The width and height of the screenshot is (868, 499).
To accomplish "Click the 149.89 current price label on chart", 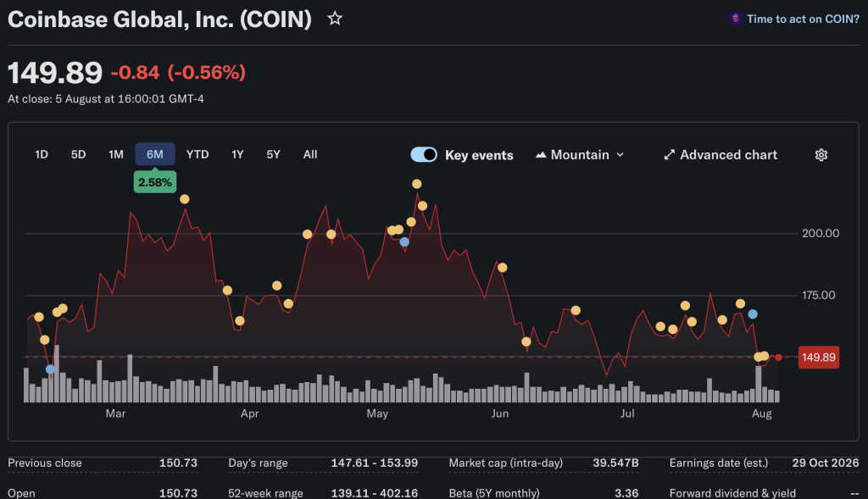I will coord(819,358).
